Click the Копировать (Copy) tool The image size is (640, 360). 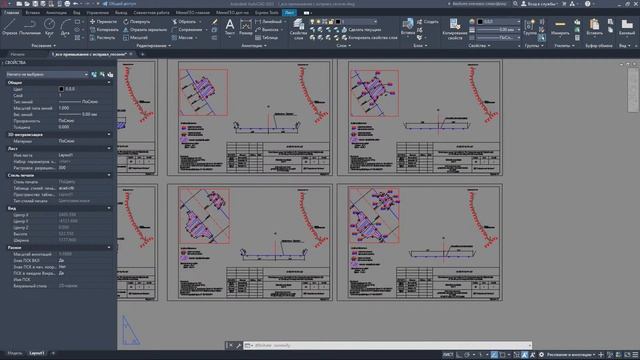(104, 29)
